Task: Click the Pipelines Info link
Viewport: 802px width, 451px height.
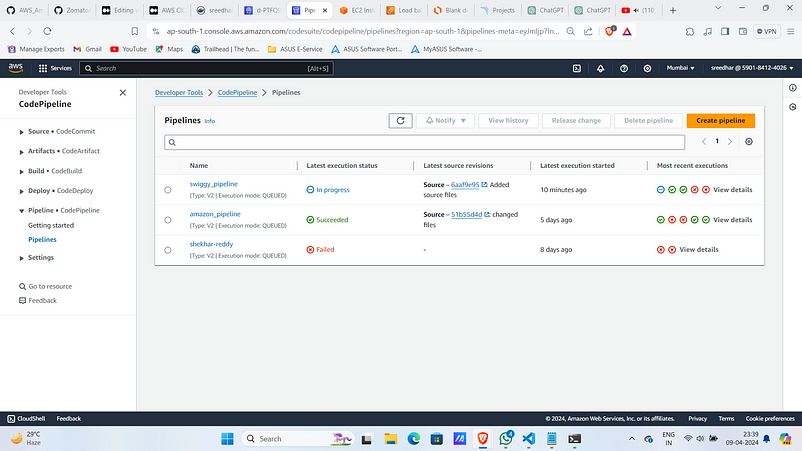Action: (210, 121)
